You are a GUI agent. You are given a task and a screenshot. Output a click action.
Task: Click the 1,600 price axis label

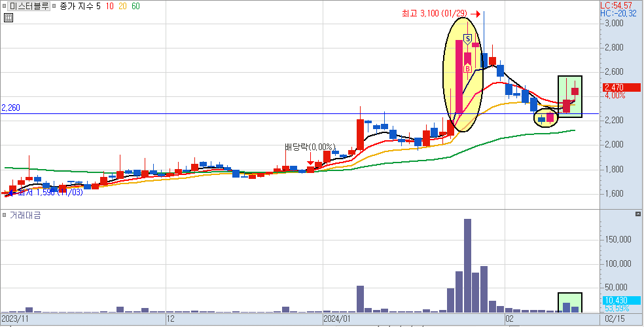click(x=614, y=193)
